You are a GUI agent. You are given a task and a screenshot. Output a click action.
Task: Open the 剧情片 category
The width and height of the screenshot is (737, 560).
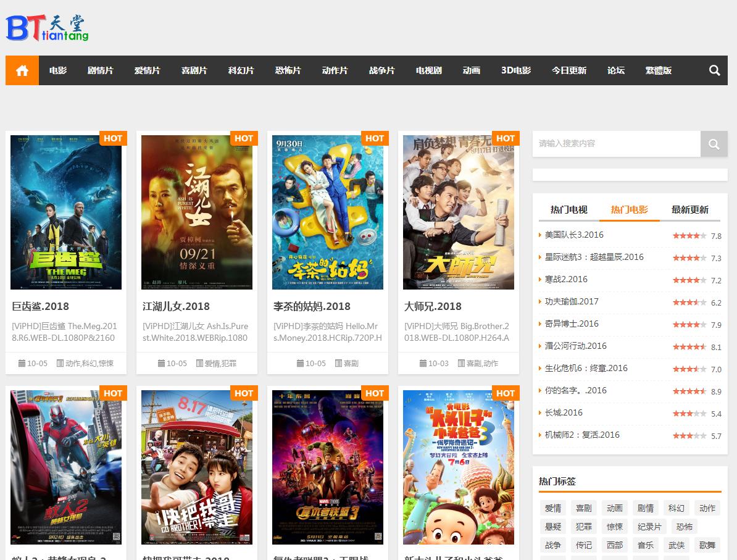click(x=100, y=70)
